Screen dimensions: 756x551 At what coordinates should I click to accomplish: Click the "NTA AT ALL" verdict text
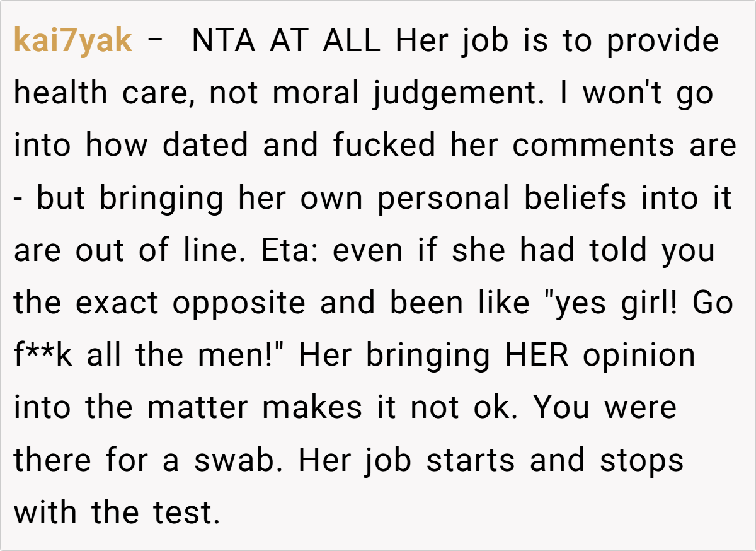coord(285,41)
